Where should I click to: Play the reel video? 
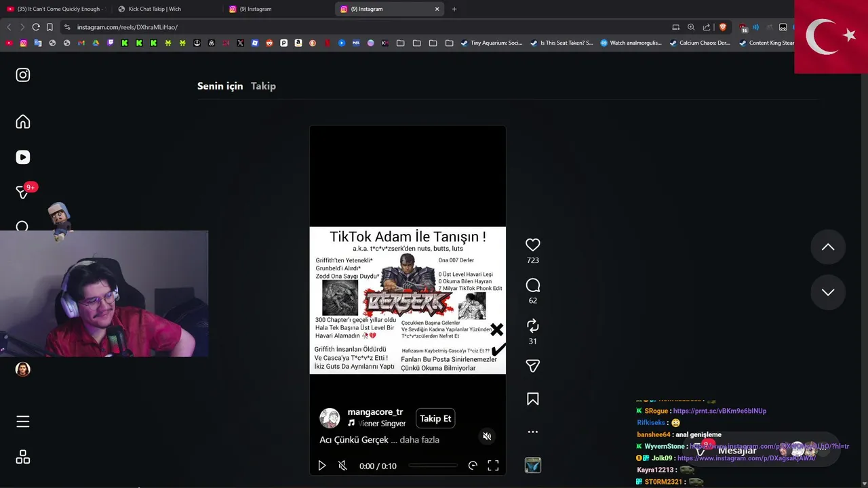(322, 466)
